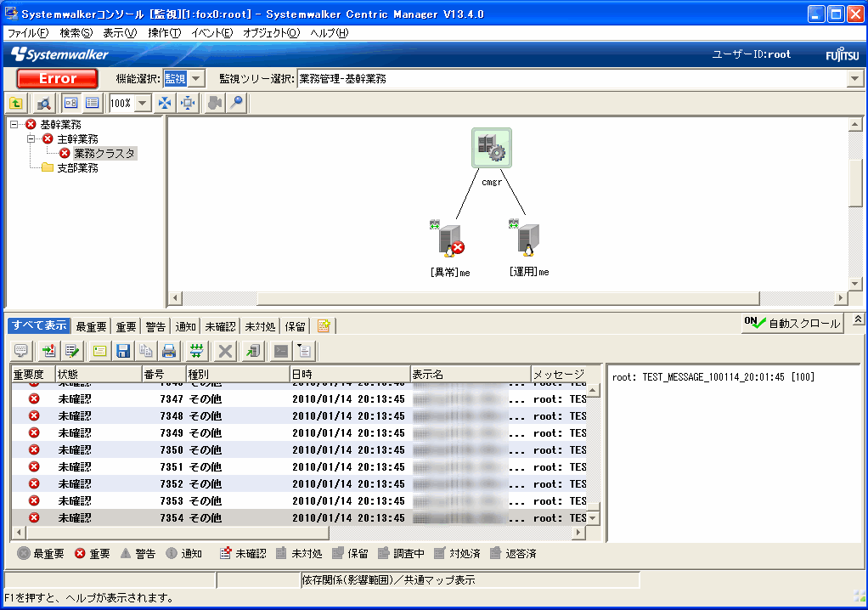Screen dimensions: 868x610
Task: Sort events by 重要度 column header
Action: 33,375
